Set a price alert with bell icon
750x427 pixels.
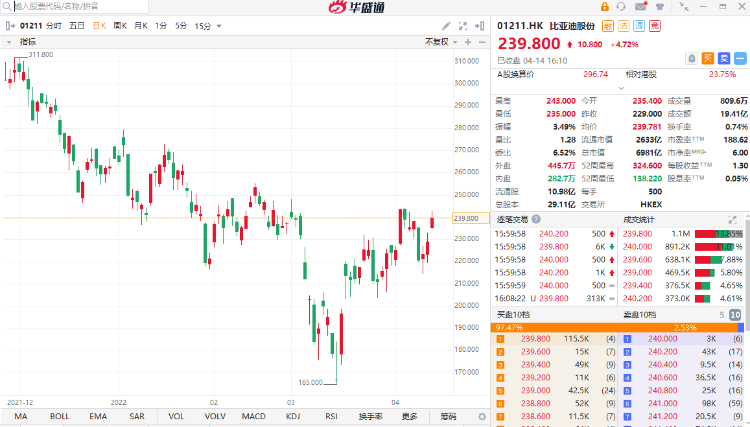pyautogui.click(x=692, y=58)
